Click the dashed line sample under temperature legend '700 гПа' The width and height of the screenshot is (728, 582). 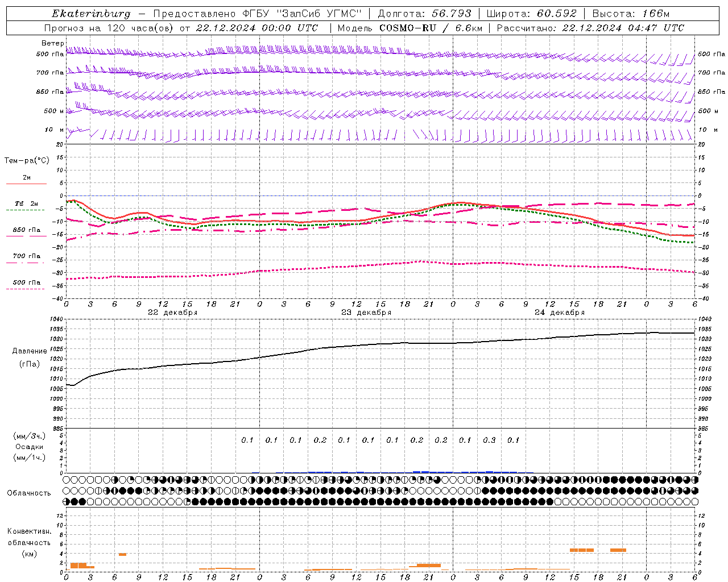[x=26, y=263]
